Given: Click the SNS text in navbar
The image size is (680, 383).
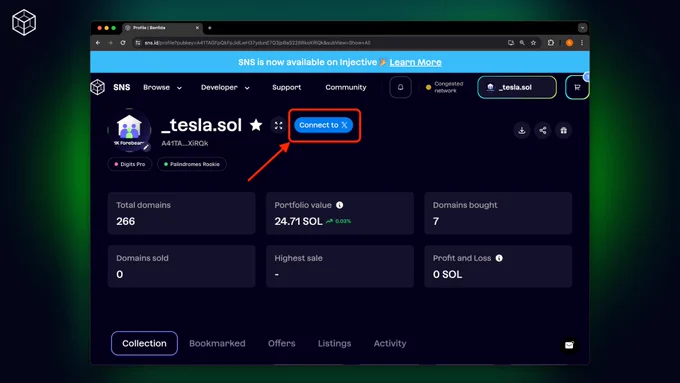Looking at the screenshot, I should [x=121, y=87].
